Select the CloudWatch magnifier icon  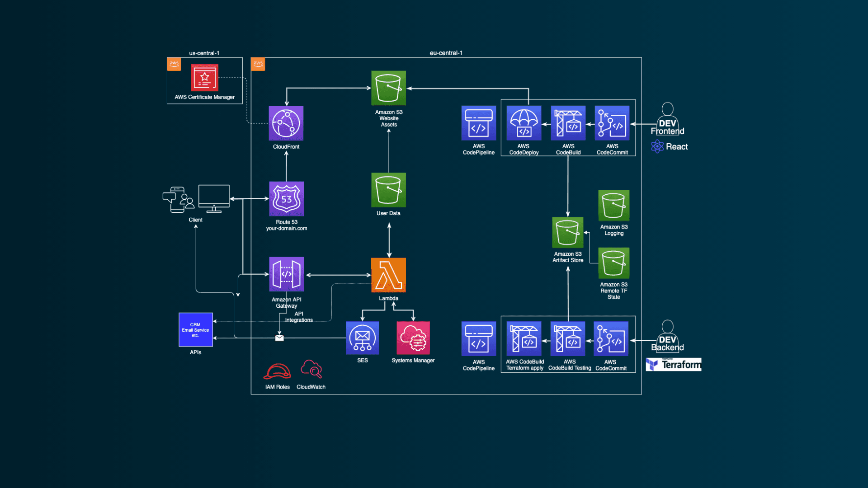point(311,369)
